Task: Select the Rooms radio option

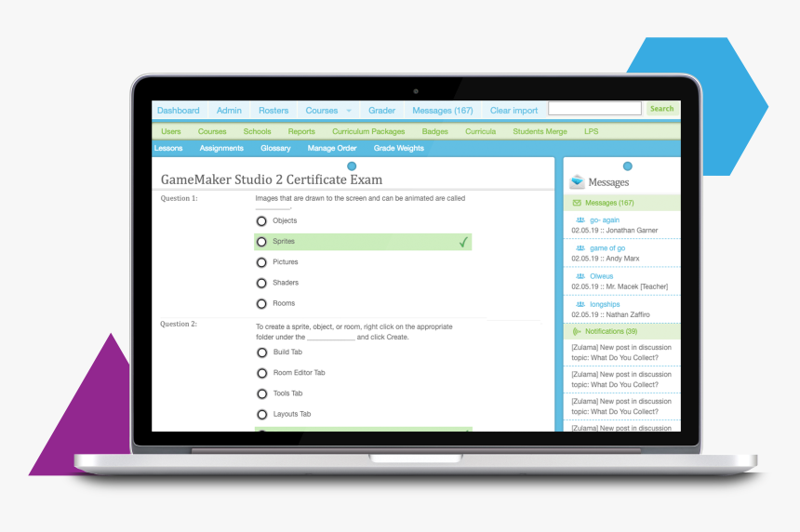Action: (261, 304)
